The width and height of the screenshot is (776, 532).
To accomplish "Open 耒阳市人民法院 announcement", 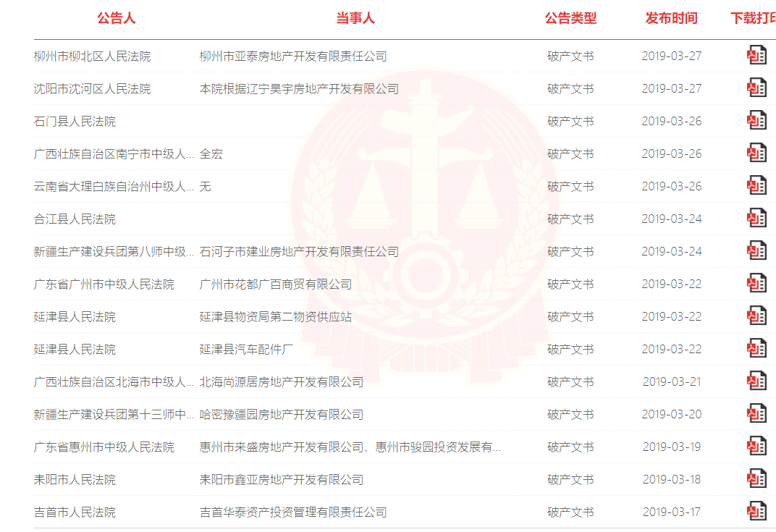I will point(75,480).
